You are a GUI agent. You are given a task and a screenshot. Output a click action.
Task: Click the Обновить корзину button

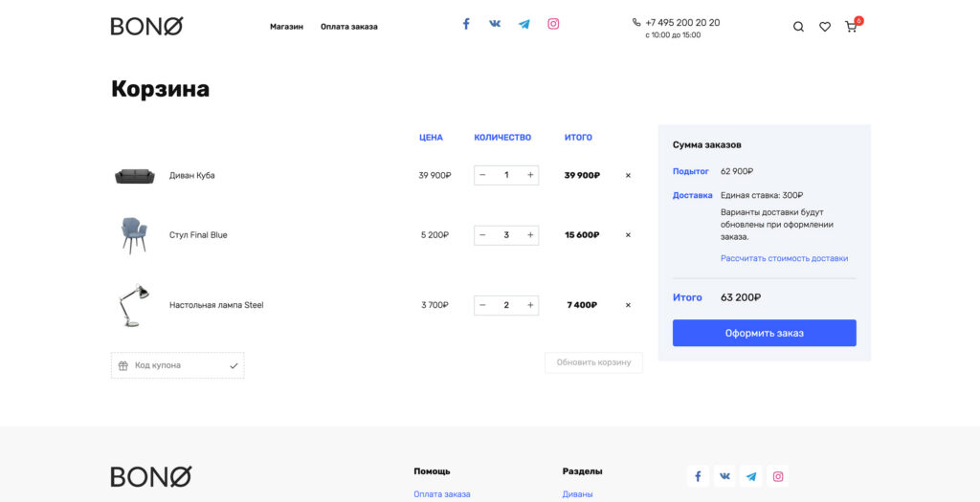pos(593,362)
